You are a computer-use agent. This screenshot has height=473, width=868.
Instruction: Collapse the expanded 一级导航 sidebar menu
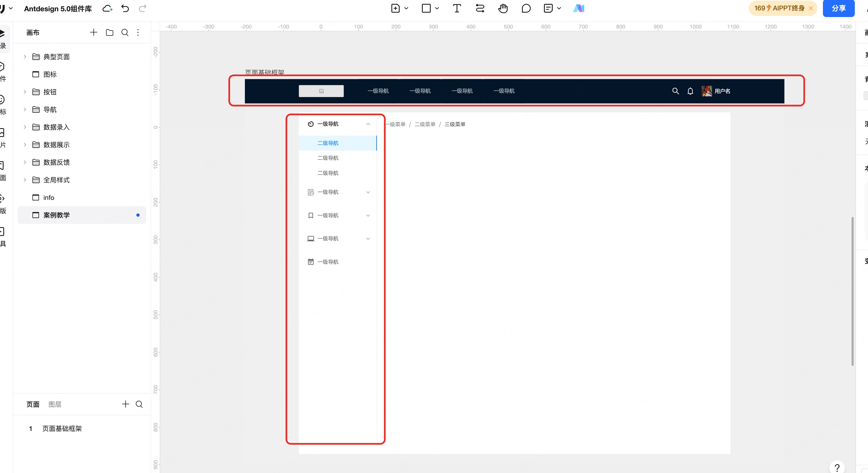(368, 124)
